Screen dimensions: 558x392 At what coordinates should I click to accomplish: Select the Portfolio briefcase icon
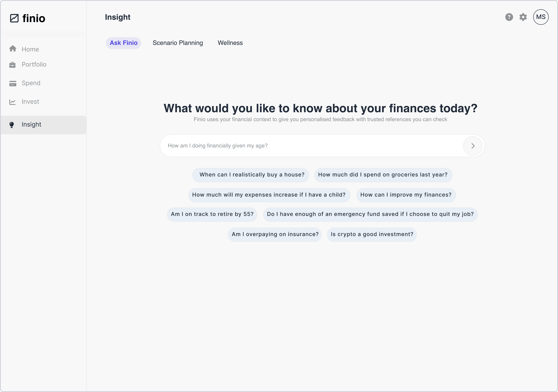click(13, 65)
